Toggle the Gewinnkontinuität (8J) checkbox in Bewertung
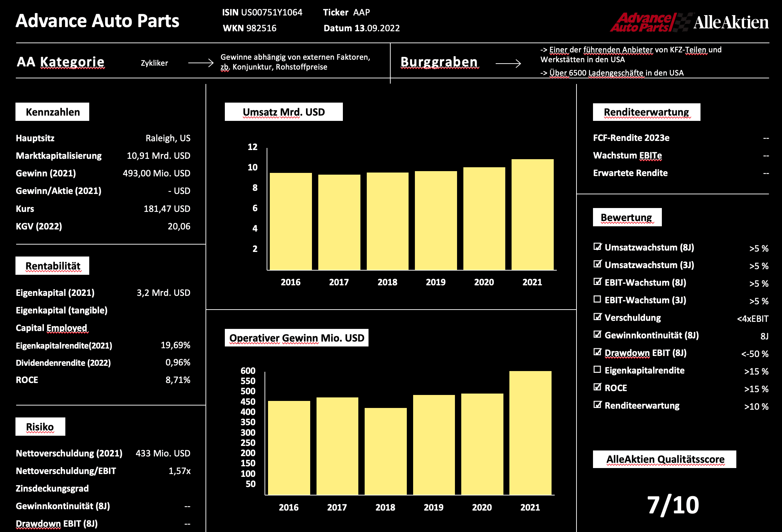782x532 pixels. [597, 335]
